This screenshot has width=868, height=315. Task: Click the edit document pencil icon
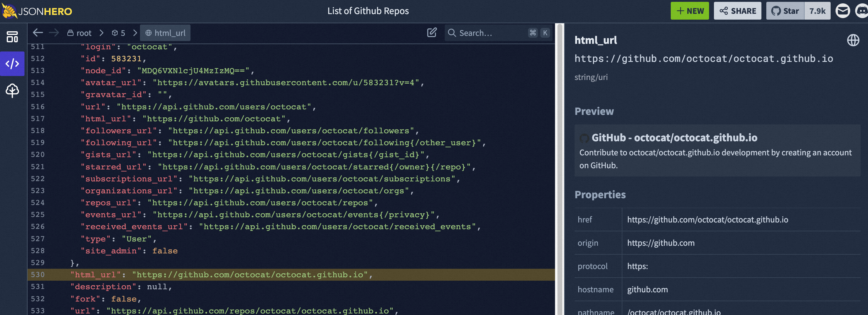click(432, 33)
